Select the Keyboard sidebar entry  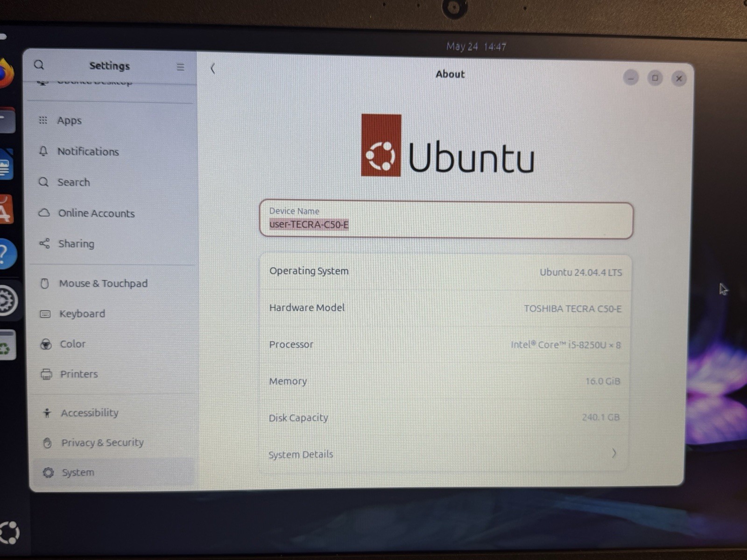click(x=112, y=314)
